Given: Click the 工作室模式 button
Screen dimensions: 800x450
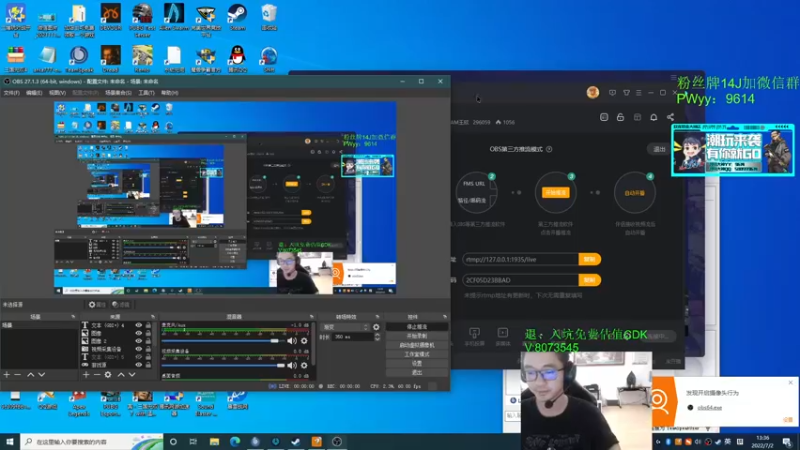Looking at the screenshot, I should (x=417, y=354).
